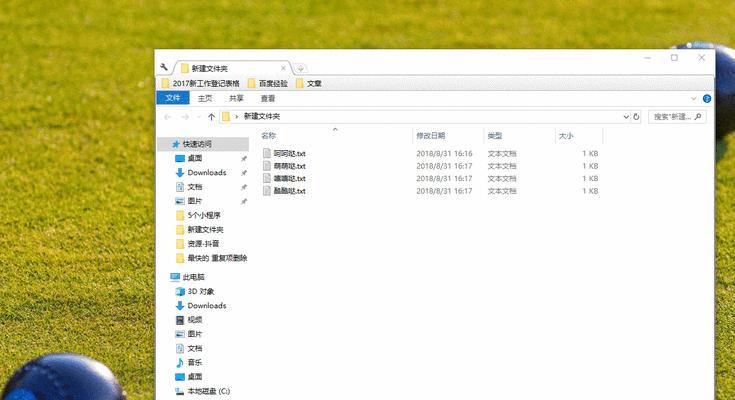Open the blue Help icon
Image resolution: width=735 pixels, height=400 pixels.
pos(707,98)
